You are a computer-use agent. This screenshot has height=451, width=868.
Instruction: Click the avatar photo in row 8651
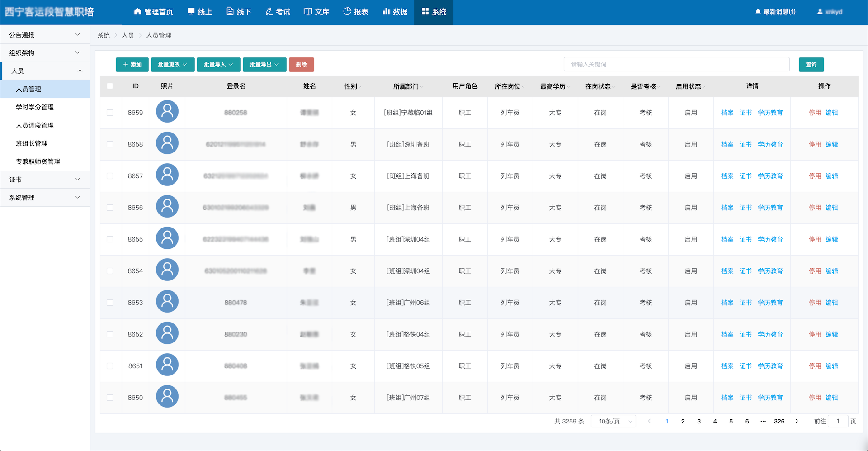(167, 365)
